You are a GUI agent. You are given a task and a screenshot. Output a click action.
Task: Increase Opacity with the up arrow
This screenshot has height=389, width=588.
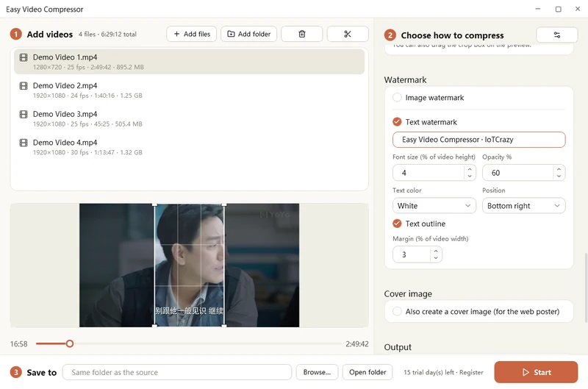559,169
